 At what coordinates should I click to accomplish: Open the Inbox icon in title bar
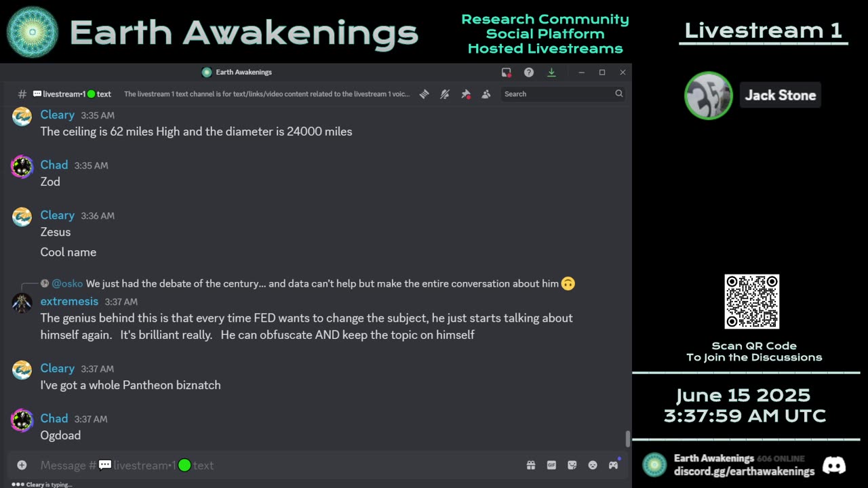coord(506,73)
